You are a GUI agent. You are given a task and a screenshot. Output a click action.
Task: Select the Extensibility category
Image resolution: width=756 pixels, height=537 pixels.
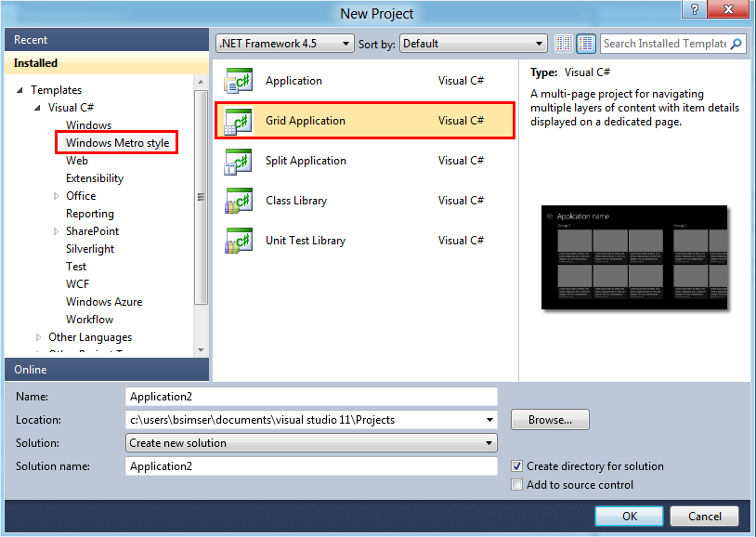click(x=95, y=178)
